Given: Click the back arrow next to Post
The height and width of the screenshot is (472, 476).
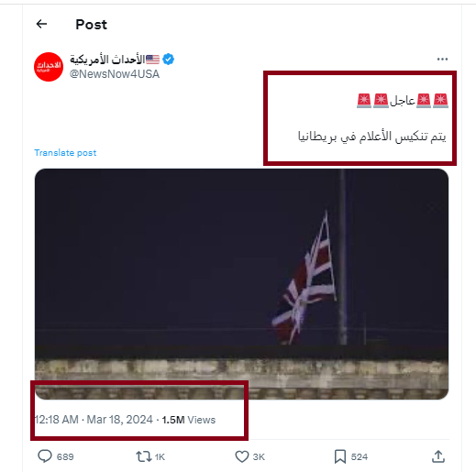Looking at the screenshot, I should click(41, 24).
